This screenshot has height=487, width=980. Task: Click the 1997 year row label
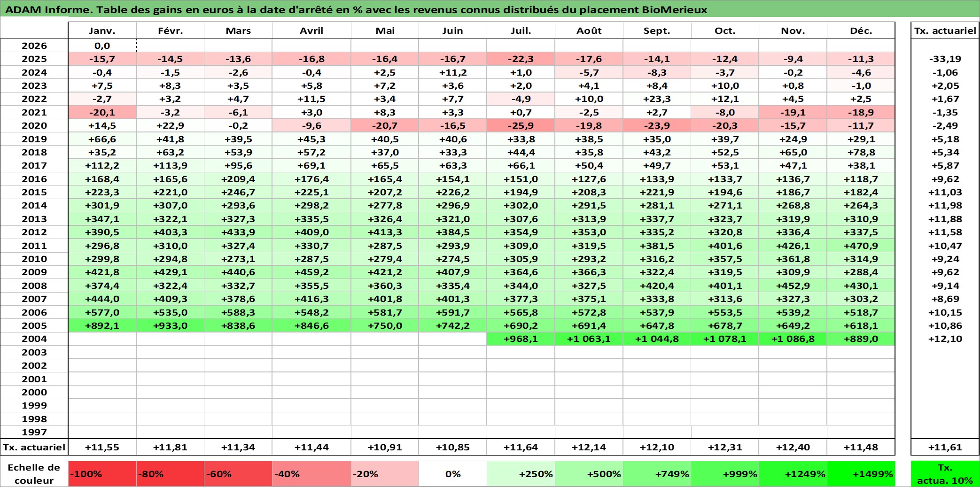click(x=34, y=432)
